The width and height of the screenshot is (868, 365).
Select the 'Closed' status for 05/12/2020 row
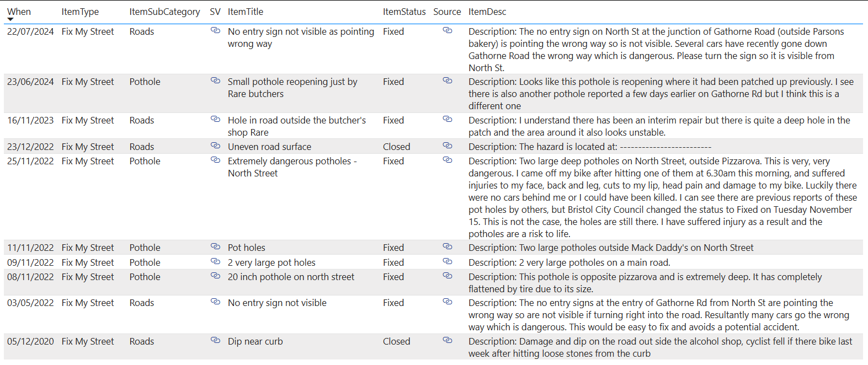[396, 341]
